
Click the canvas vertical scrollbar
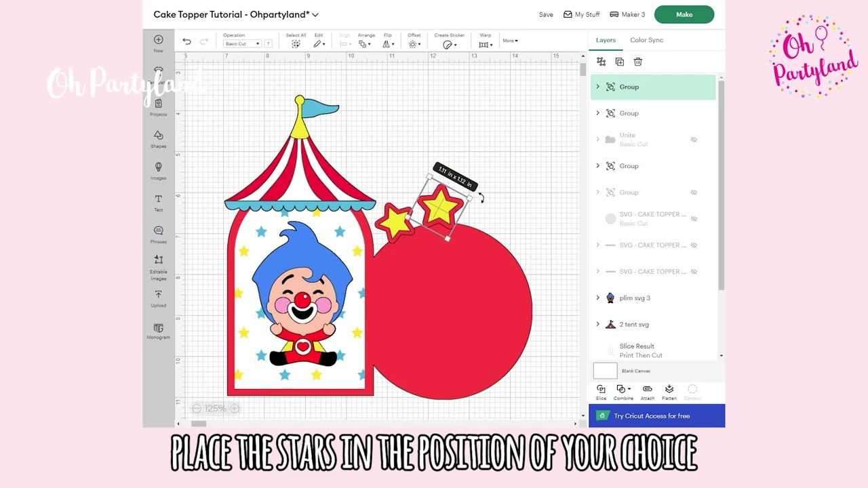(583, 70)
